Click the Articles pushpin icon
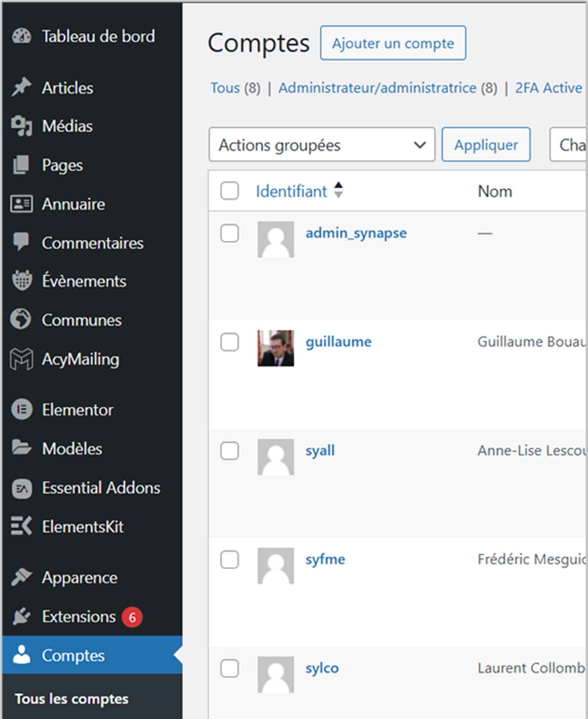Viewport: 588px width, 719px height. coord(21,87)
